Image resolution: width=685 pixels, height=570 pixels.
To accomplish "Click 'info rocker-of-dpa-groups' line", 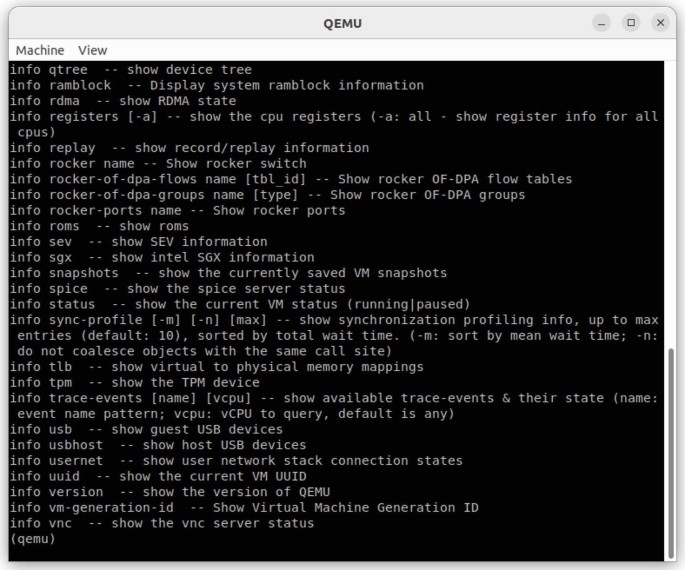I will pyautogui.click(x=267, y=195).
